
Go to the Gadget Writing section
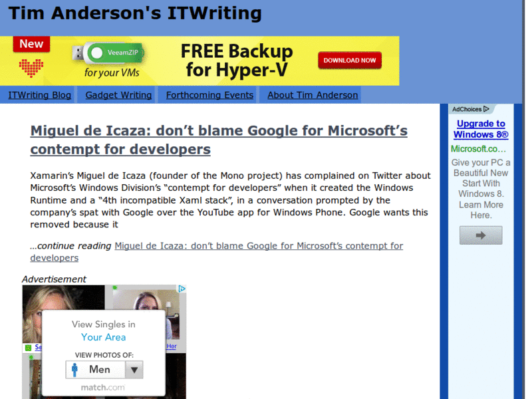tap(118, 95)
